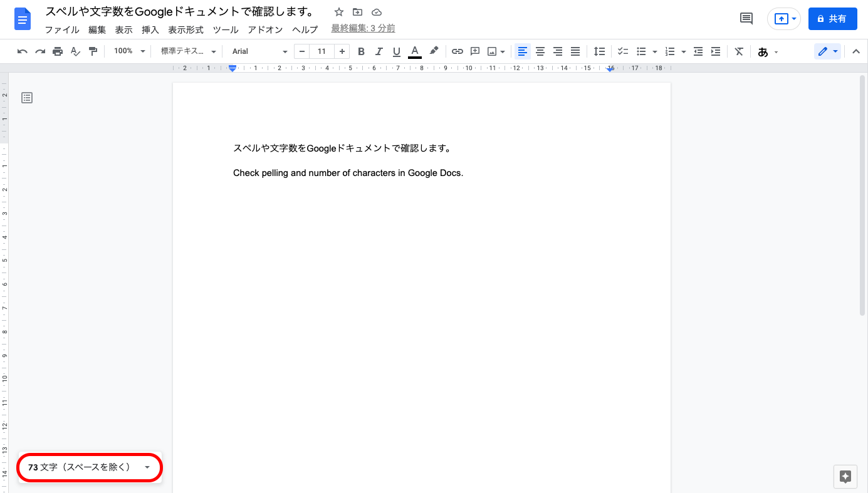The image size is (868, 493).
Task: Align text right
Action: 558,51
